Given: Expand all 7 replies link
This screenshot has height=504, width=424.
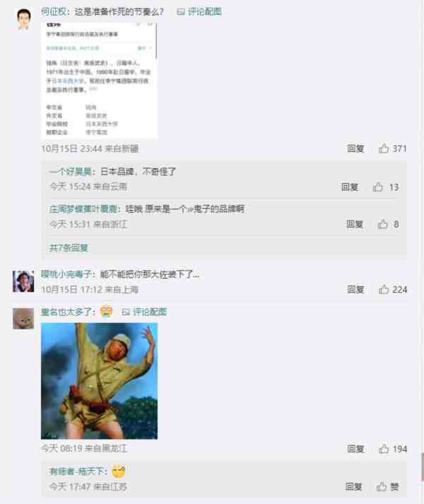Looking at the screenshot, I should click(x=69, y=247).
